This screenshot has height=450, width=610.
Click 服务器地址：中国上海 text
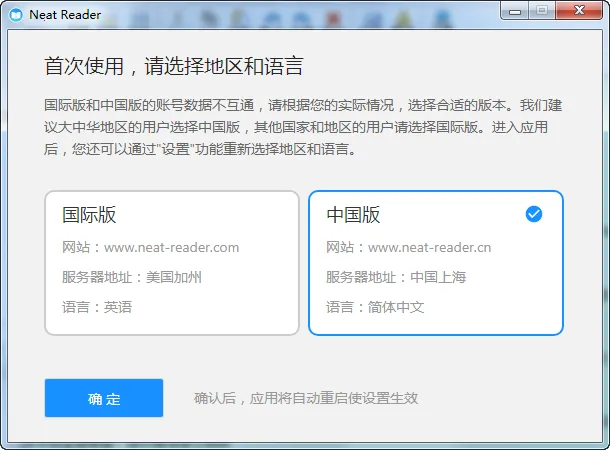[x=396, y=277]
